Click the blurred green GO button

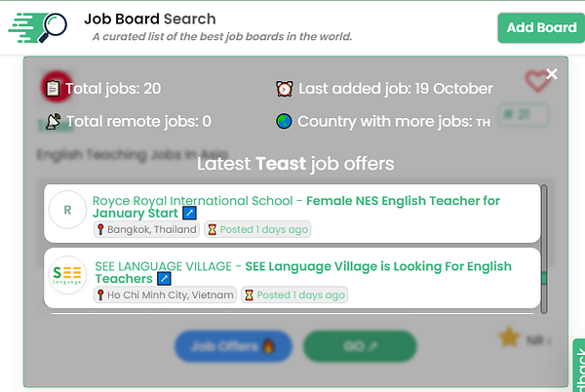tap(360, 346)
